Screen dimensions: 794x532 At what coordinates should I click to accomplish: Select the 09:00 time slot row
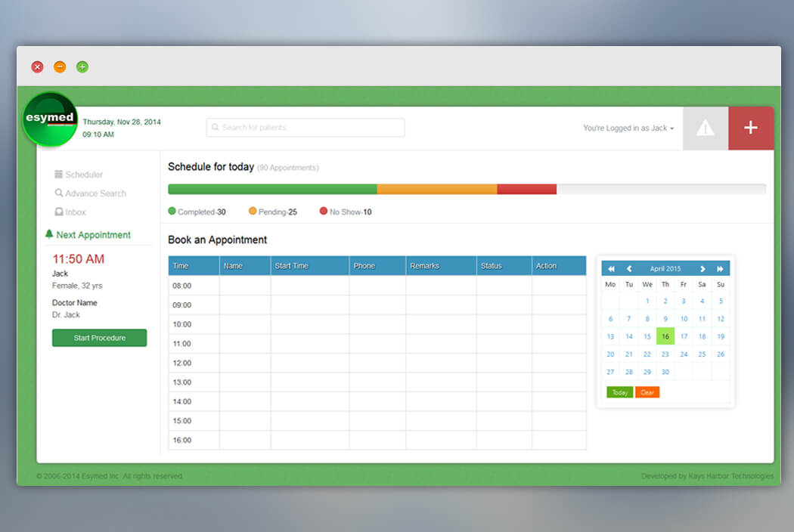click(x=377, y=305)
